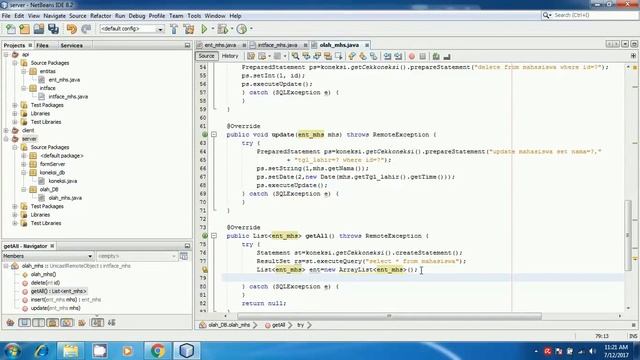Click the Debug Project toolbar icon
This screenshot has width=640, height=360.
[x=222, y=29]
